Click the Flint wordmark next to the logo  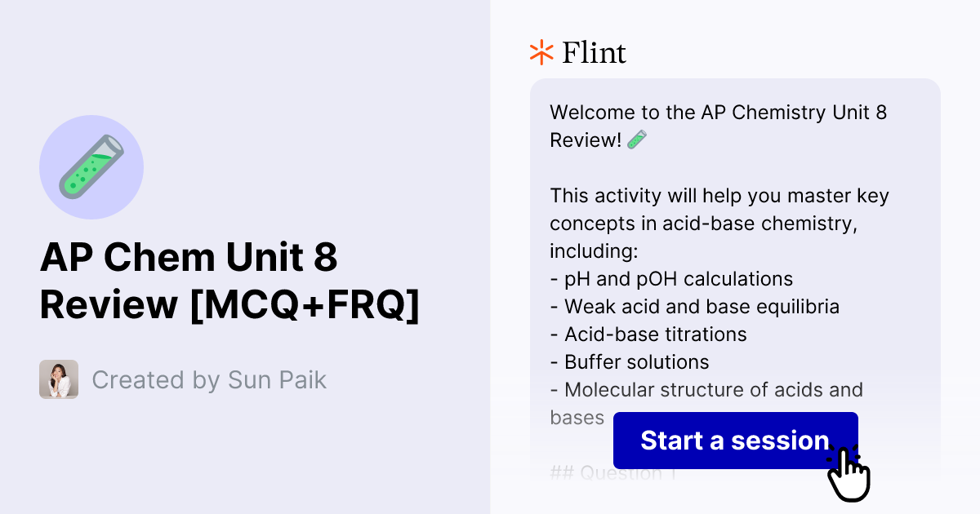pos(592,52)
